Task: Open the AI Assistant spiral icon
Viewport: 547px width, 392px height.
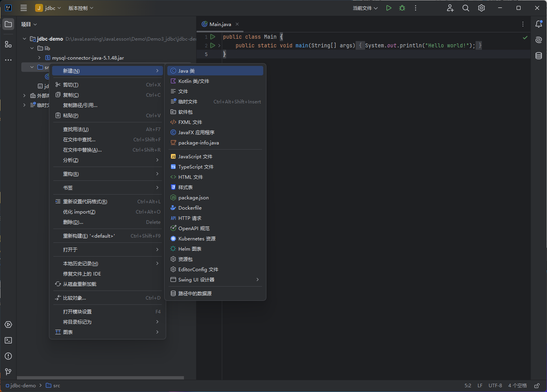Action: (539, 40)
